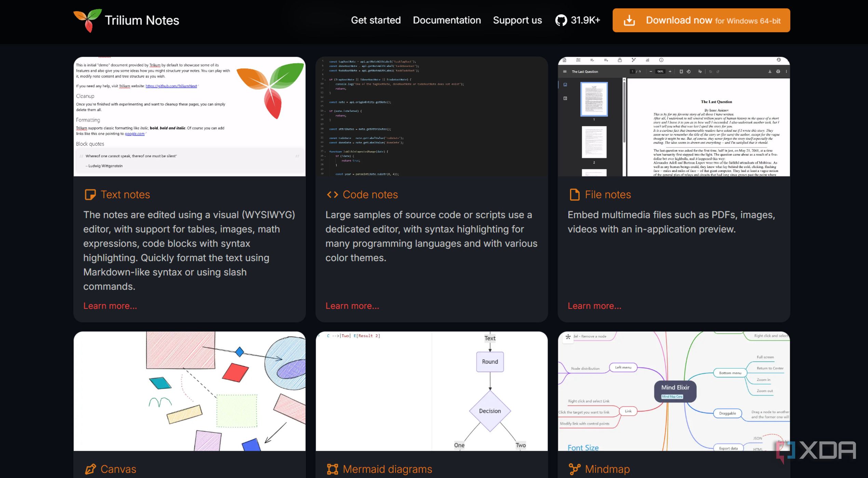Open the Canvas shapes drawing preview
868x478 pixels.
[189, 391]
